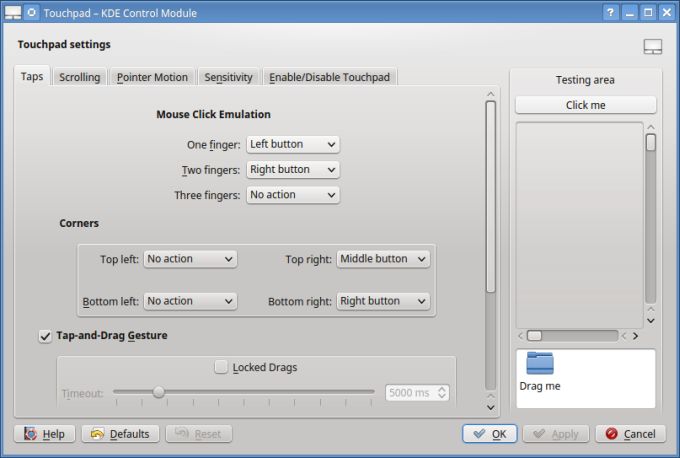Click the Help button
Screen dimensions: 680x458
tap(44, 434)
